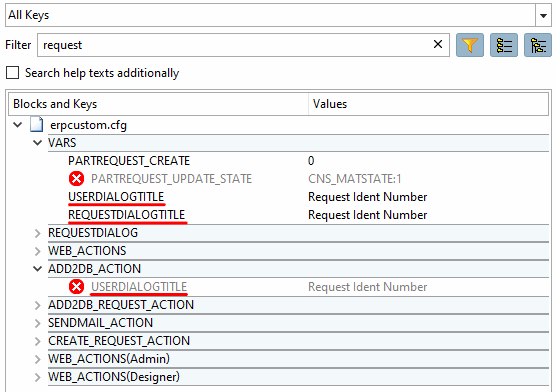Expand the WEB_ACTIONS block
The width and height of the screenshot is (556, 392).
pos(38,251)
